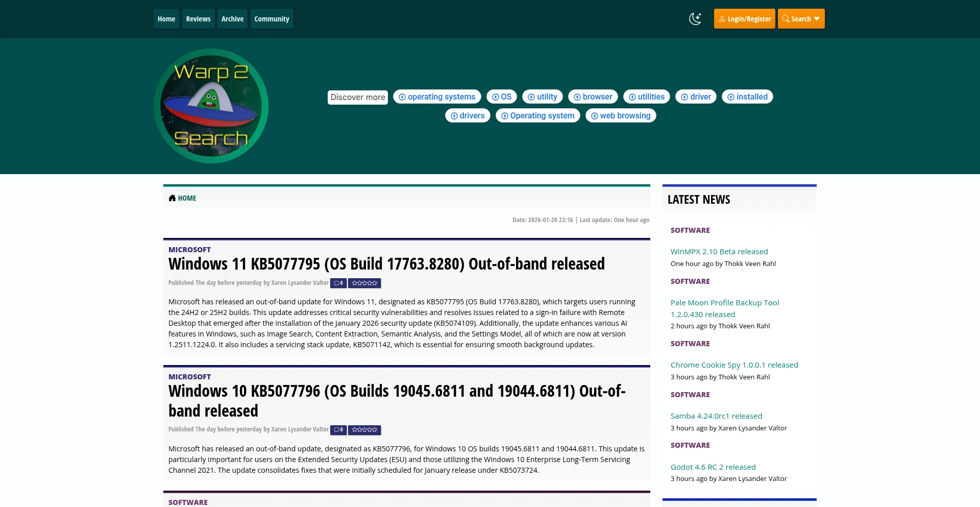Click star rating on Windows 10 article
This screenshot has height=507, width=980.
[x=364, y=430]
